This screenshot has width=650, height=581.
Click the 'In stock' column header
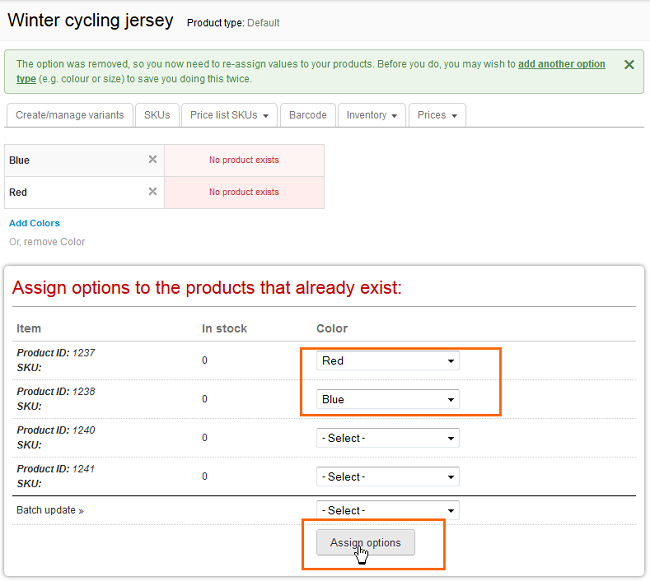[x=224, y=328]
